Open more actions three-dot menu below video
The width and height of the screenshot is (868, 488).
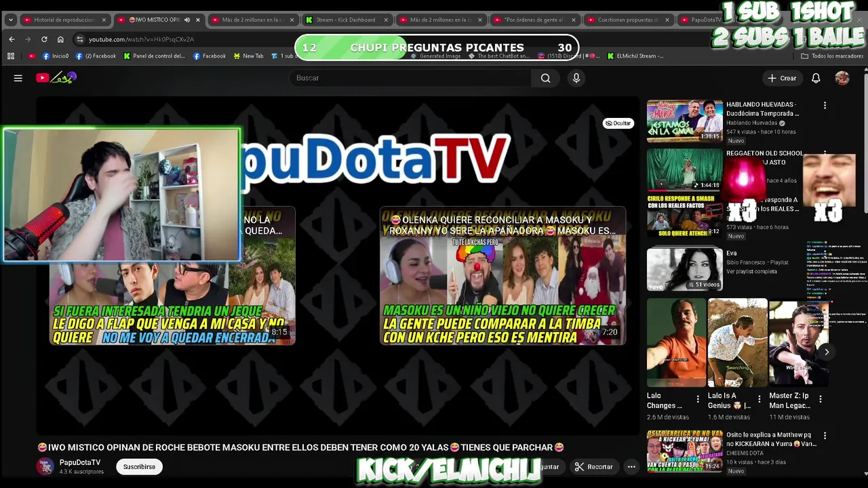point(631,466)
